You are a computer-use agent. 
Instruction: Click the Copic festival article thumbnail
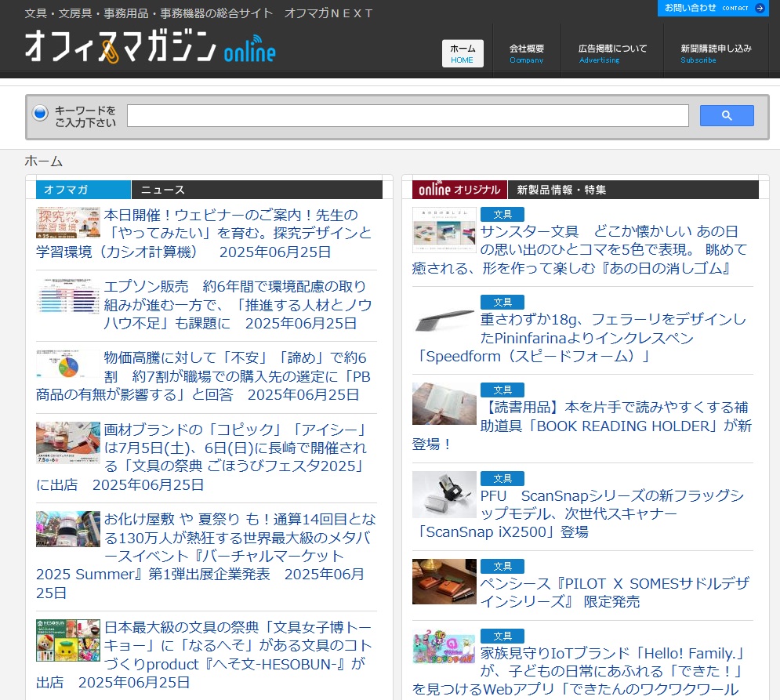pyautogui.click(x=68, y=442)
